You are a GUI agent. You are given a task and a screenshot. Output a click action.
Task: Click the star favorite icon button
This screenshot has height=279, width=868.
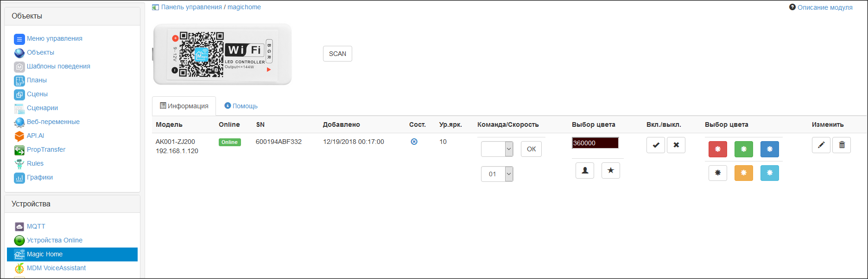point(610,171)
